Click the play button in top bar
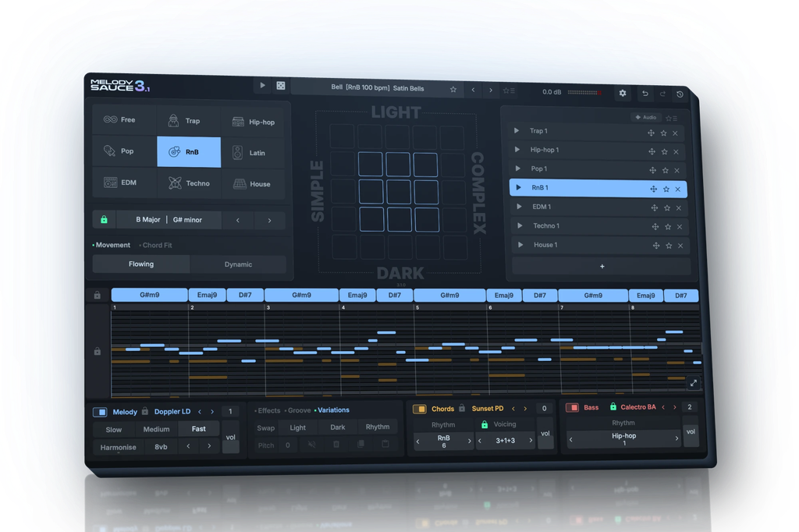 coord(262,86)
